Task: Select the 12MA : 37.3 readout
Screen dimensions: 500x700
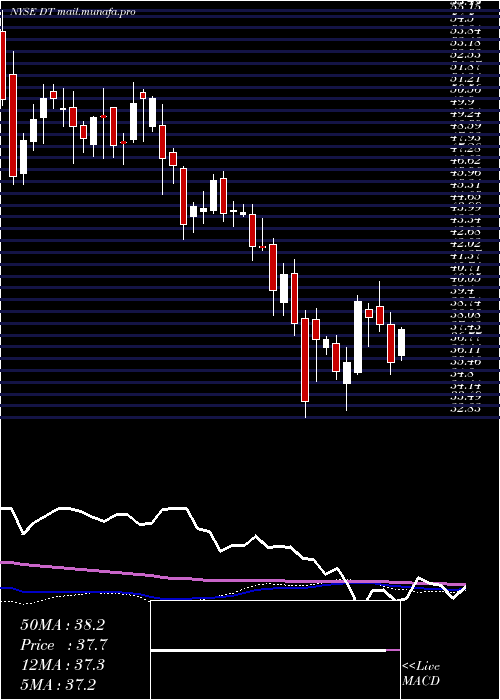Action: pyautogui.click(x=62, y=665)
